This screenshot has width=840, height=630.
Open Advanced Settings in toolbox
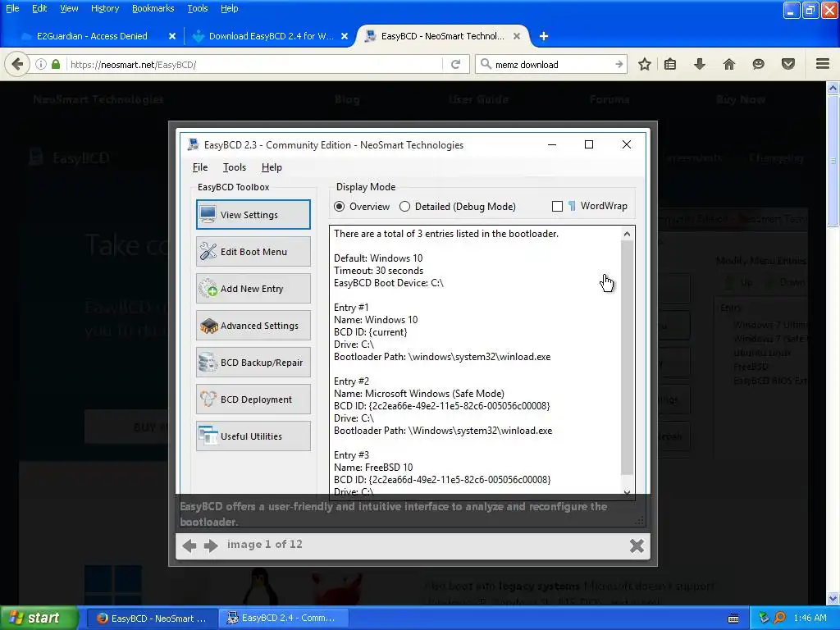(x=253, y=325)
